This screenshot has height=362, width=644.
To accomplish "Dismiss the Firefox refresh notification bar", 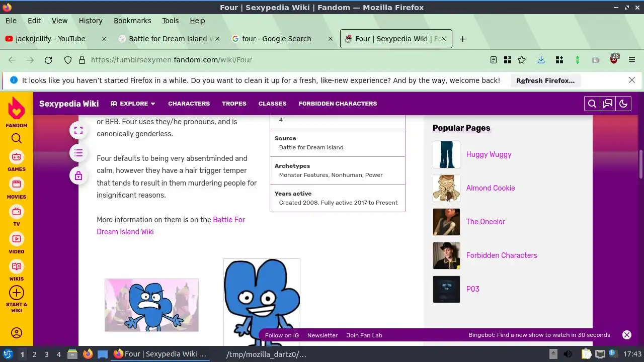I will click(632, 80).
